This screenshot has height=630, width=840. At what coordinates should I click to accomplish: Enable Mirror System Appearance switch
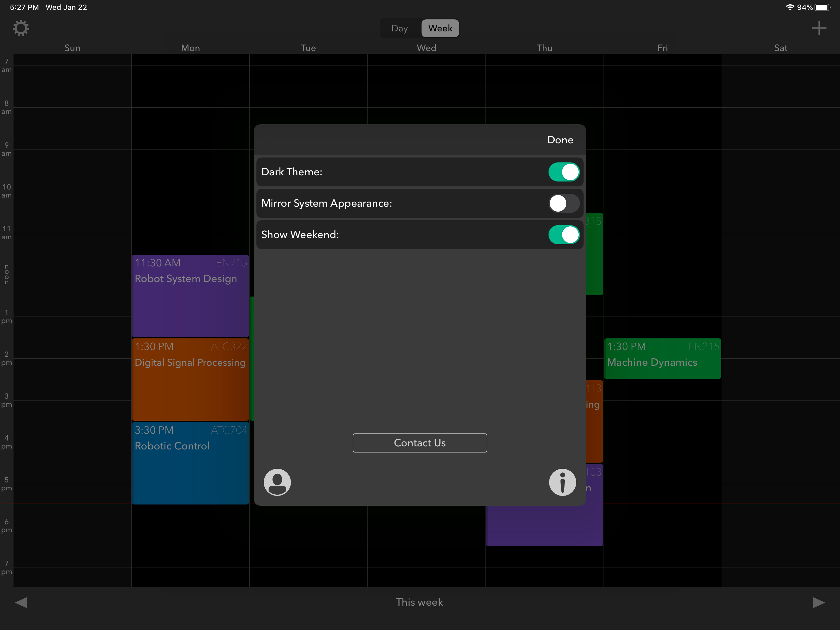point(564,203)
